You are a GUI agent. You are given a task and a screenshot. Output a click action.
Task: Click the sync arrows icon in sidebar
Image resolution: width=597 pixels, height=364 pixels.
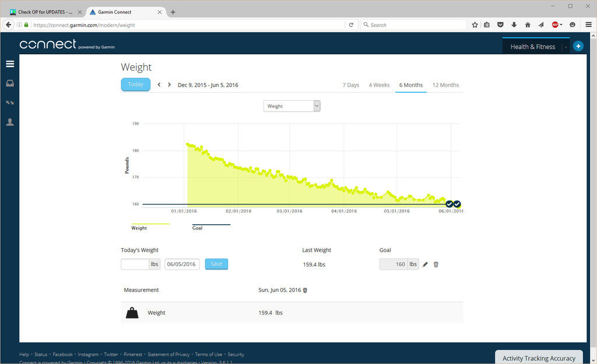click(10, 103)
